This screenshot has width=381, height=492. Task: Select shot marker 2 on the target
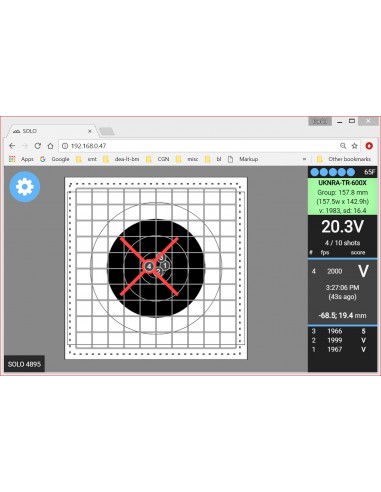[159, 272]
